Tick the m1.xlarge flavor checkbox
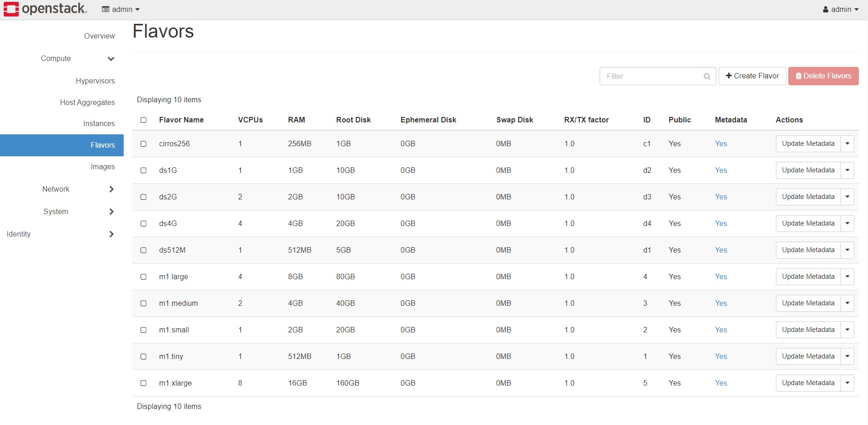The width and height of the screenshot is (868, 425). 143,383
